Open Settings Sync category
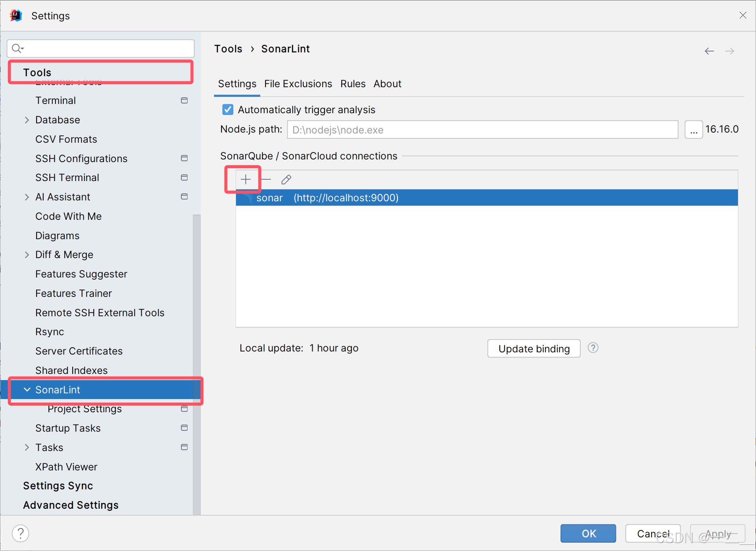The width and height of the screenshot is (756, 551). click(x=58, y=486)
